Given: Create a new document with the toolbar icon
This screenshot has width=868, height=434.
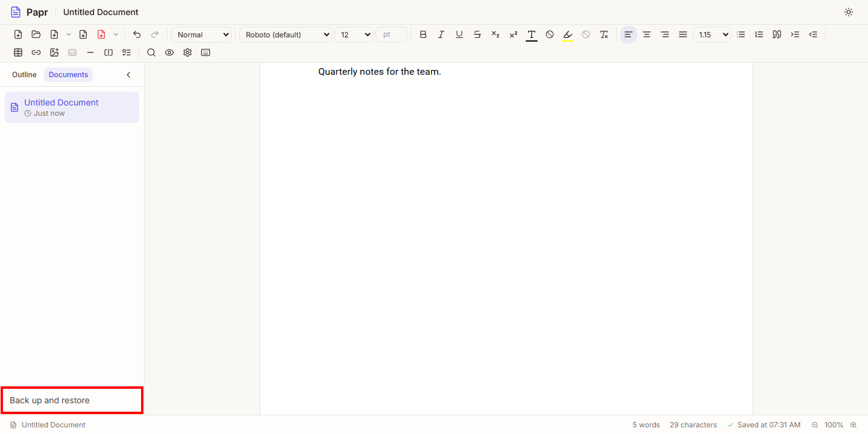Looking at the screenshot, I should pos(18,34).
